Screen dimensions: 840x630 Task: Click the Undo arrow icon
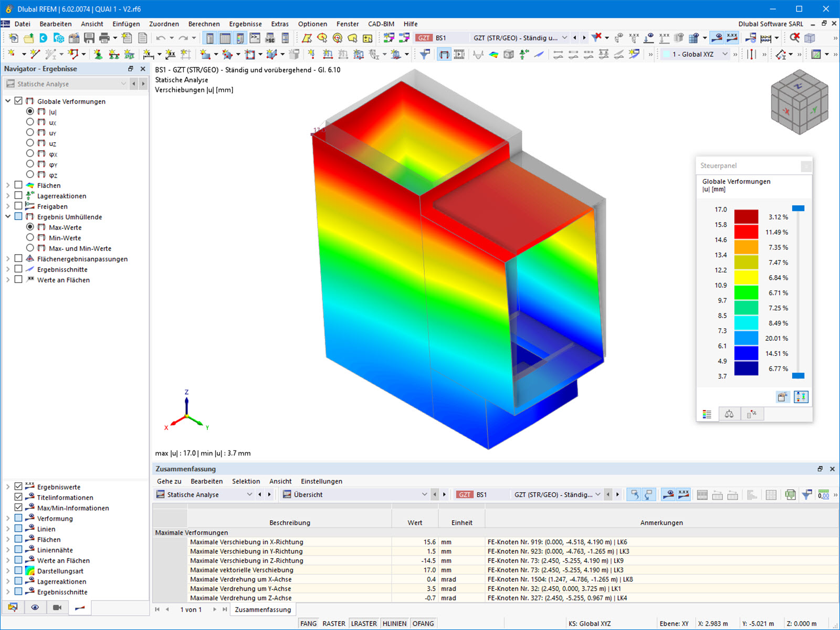click(x=161, y=38)
